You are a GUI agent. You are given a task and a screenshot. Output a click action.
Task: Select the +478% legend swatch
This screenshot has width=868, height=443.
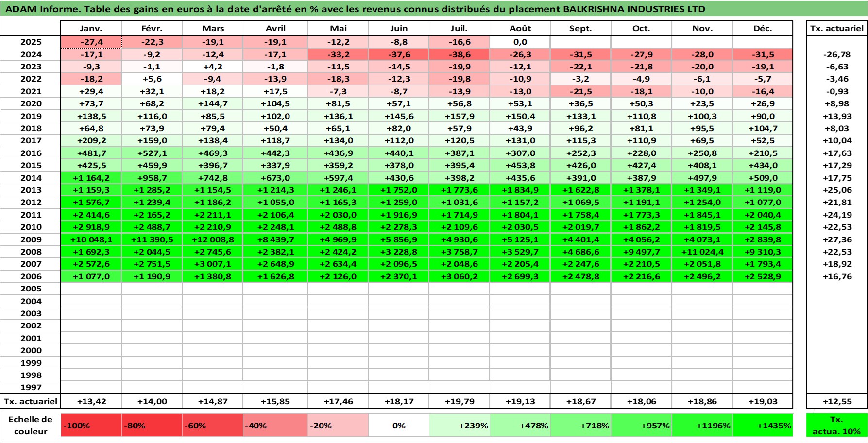coord(520,426)
